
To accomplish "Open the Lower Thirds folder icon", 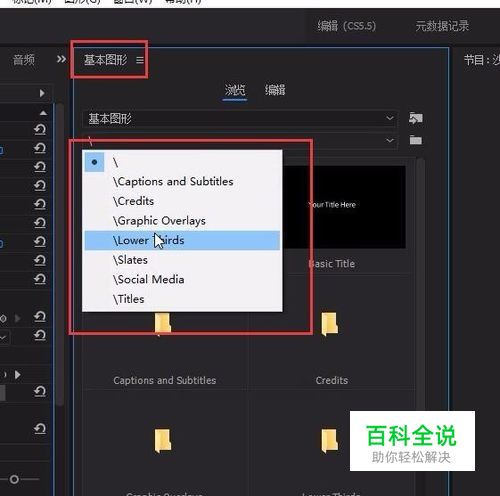I will 330,440.
